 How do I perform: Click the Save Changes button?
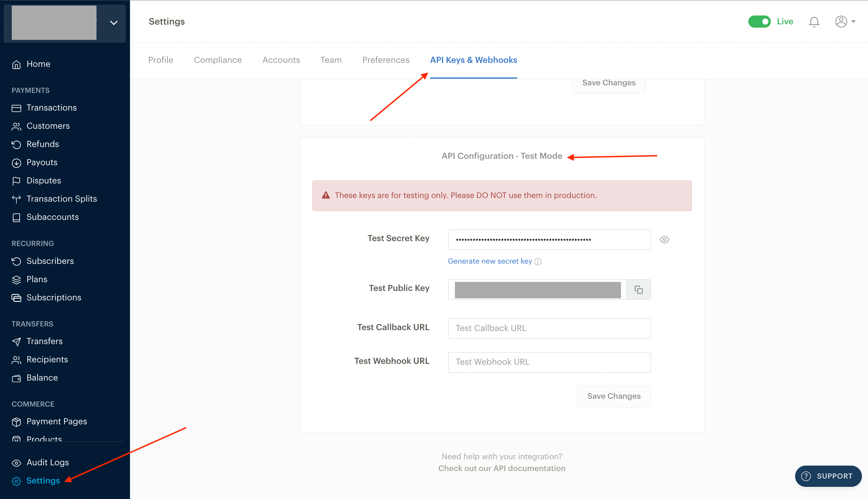pyautogui.click(x=613, y=396)
